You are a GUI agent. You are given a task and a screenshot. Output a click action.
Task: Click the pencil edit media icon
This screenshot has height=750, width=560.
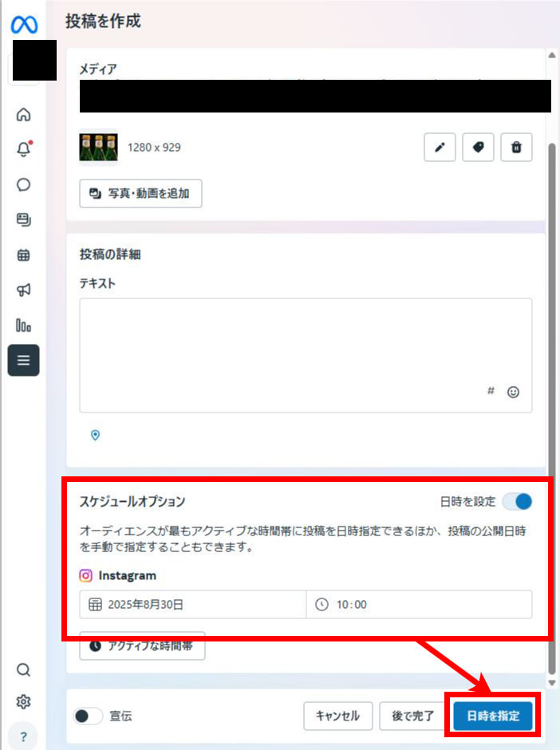[x=440, y=148]
